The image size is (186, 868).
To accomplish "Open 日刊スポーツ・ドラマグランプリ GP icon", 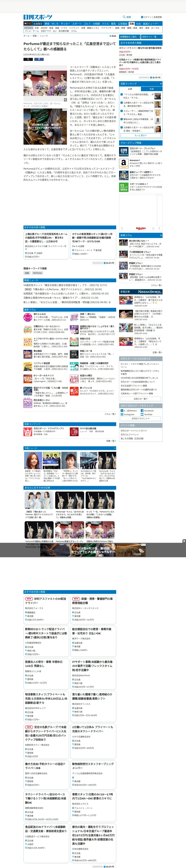I will (28, 432).
